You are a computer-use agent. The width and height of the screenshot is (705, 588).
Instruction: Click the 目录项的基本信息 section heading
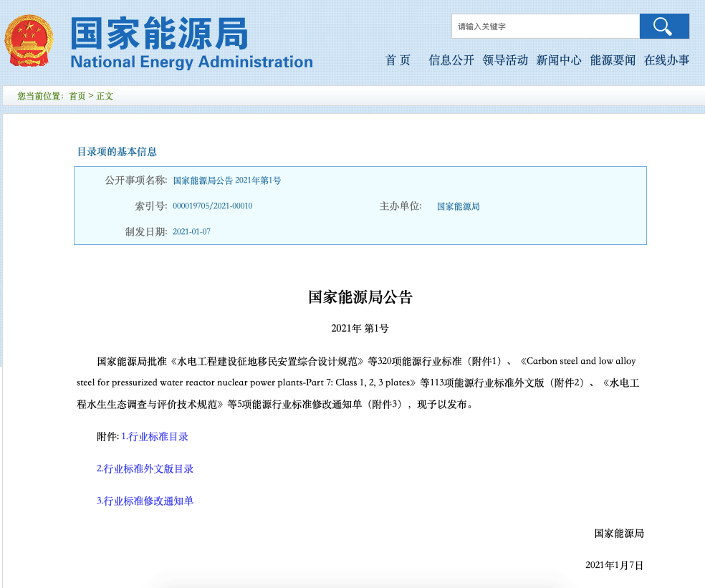click(x=117, y=152)
